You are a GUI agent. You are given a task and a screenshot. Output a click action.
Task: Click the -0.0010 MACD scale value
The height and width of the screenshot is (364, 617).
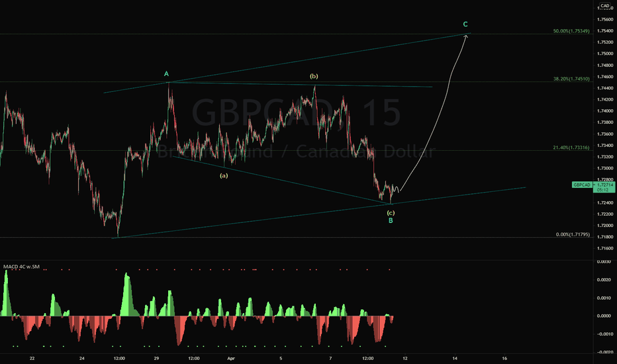click(x=604, y=334)
